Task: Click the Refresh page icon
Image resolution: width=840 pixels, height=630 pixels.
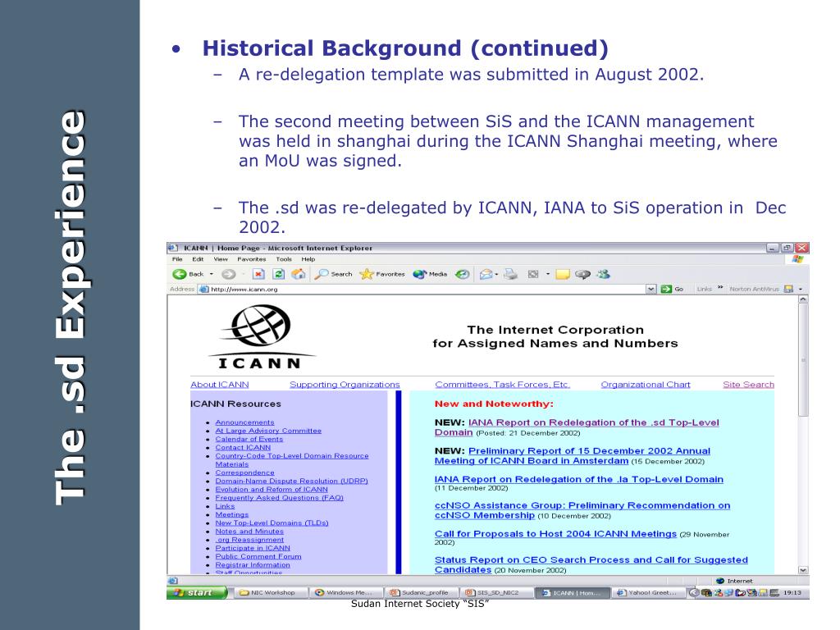Action: 279,274
